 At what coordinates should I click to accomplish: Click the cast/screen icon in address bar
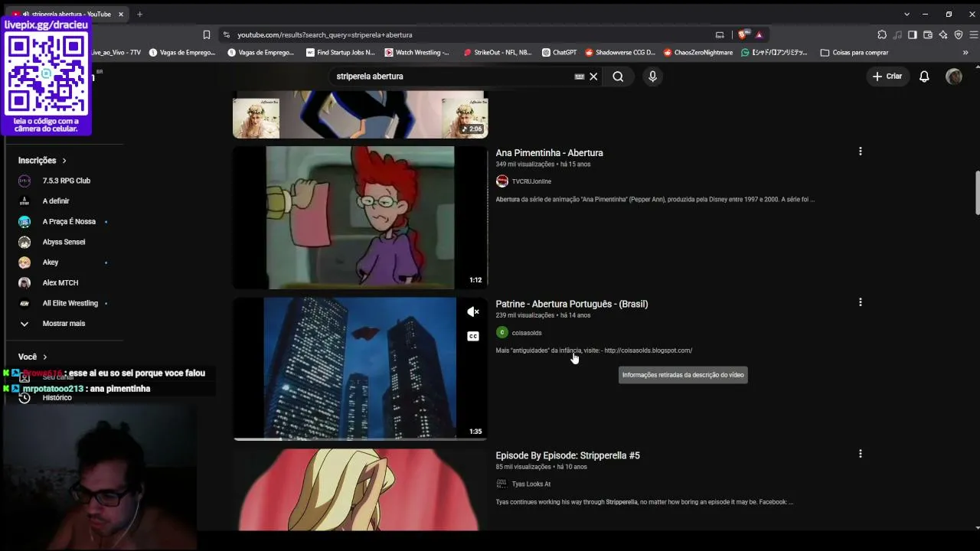[x=720, y=34]
